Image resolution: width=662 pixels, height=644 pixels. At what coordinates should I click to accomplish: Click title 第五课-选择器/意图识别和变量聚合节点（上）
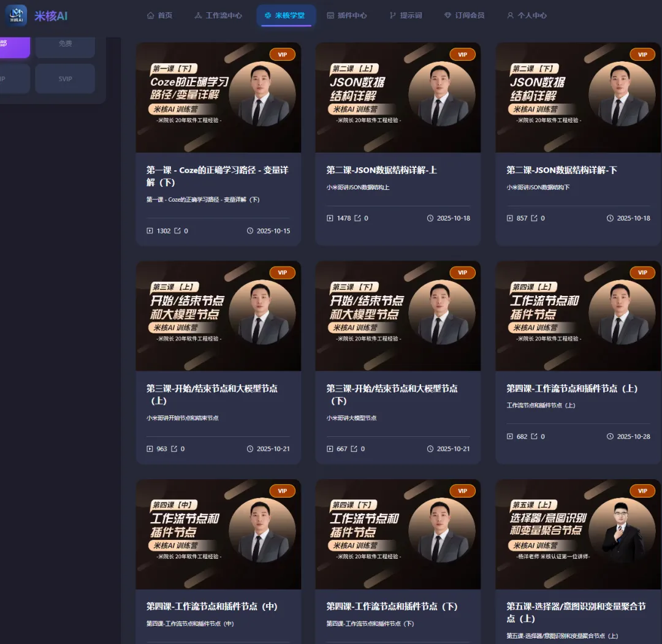576,612
